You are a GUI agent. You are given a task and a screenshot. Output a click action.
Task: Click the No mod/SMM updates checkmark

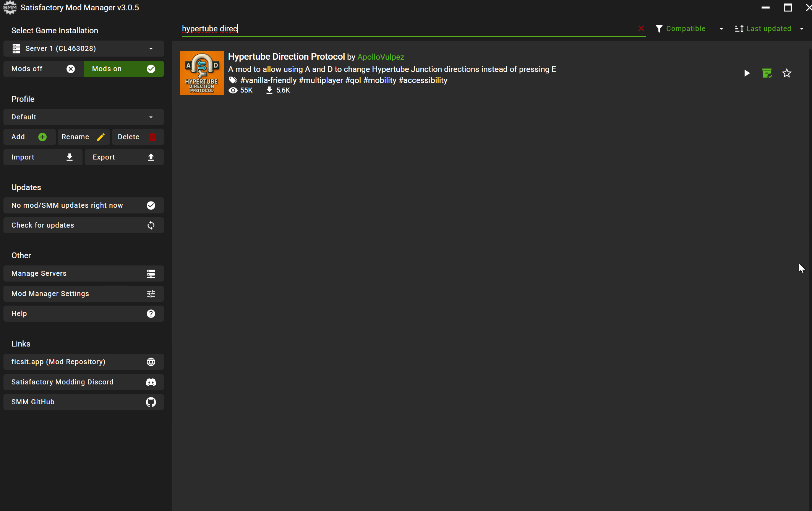151,205
